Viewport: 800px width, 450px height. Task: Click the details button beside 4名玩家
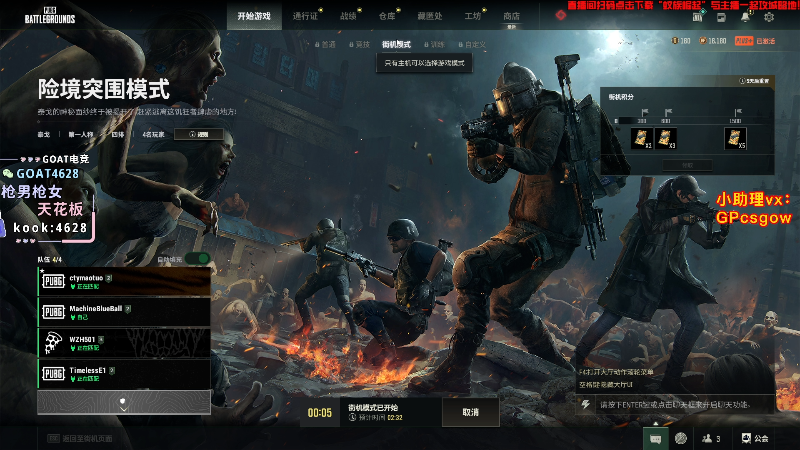tap(198, 134)
